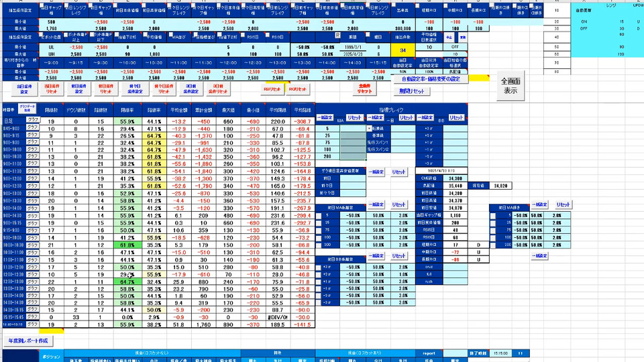Screen dimensions: 644x362
Task: Select the ピボット位置 cell UL
Action: (x=52, y=47)
